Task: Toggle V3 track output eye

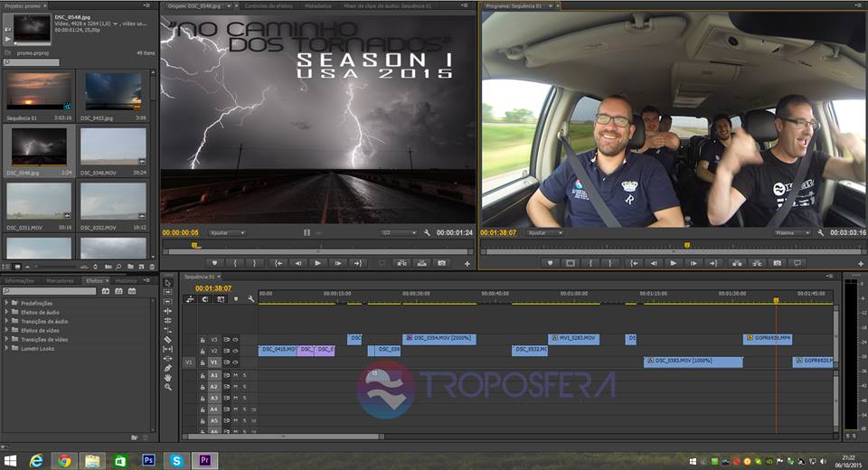Action: tap(235, 339)
